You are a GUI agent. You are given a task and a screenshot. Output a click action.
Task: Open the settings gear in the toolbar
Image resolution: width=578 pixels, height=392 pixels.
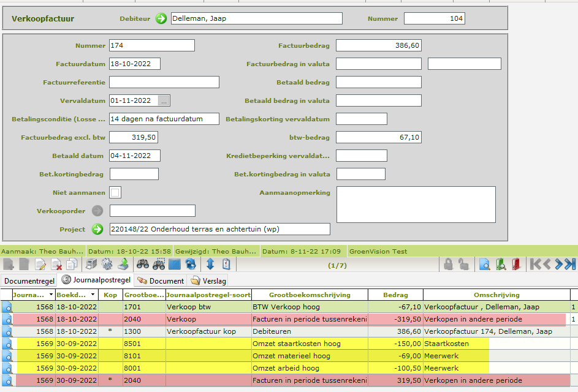click(107, 265)
